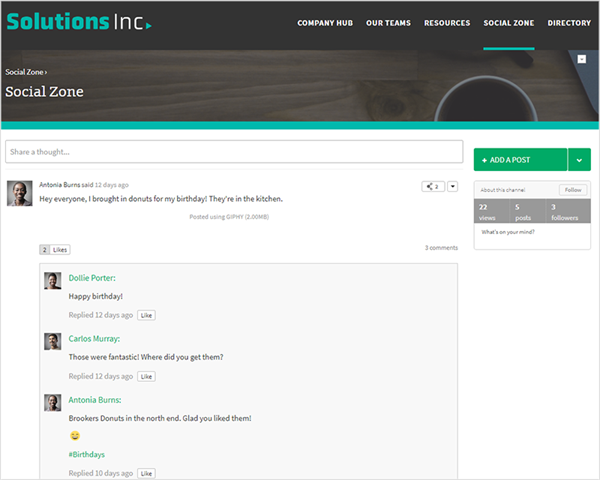Viewport: 600px width, 480px height.
Task: Go to the Directory menu item
Action: tap(569, 23)
